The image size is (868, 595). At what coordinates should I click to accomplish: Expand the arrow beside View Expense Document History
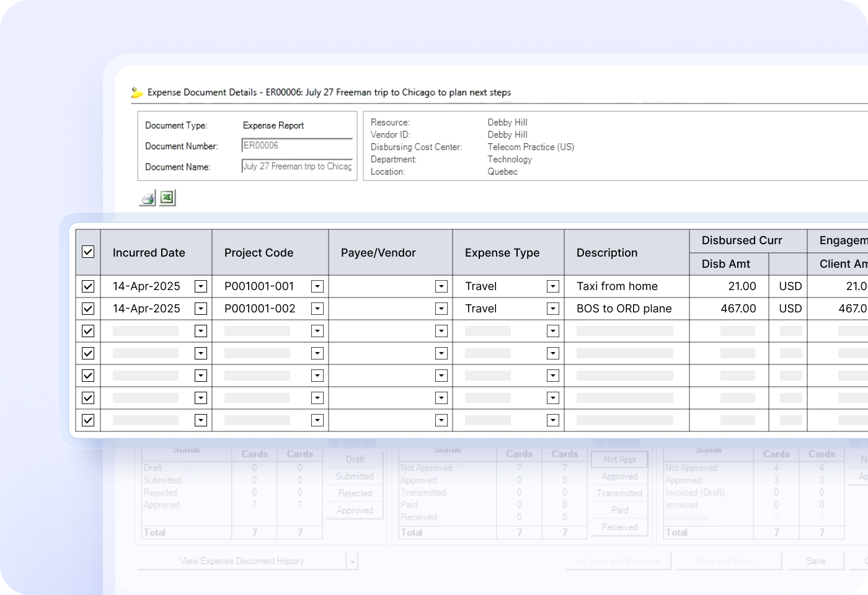coord(352,561)
